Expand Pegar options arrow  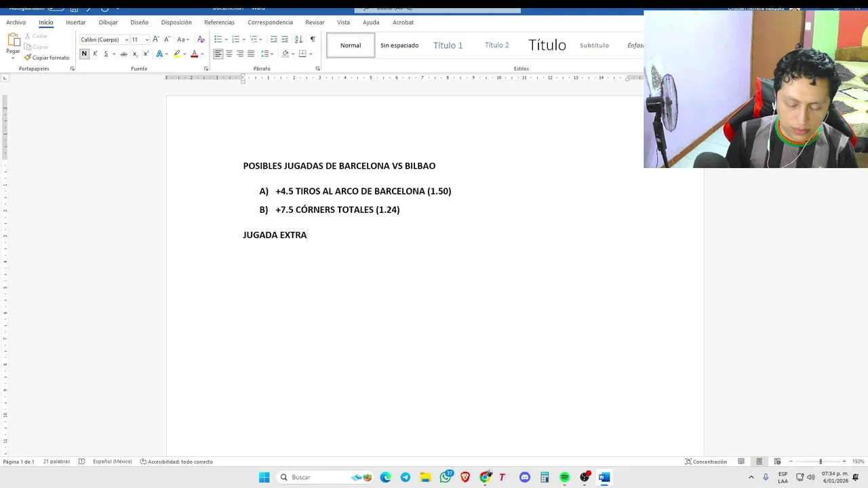13,58
